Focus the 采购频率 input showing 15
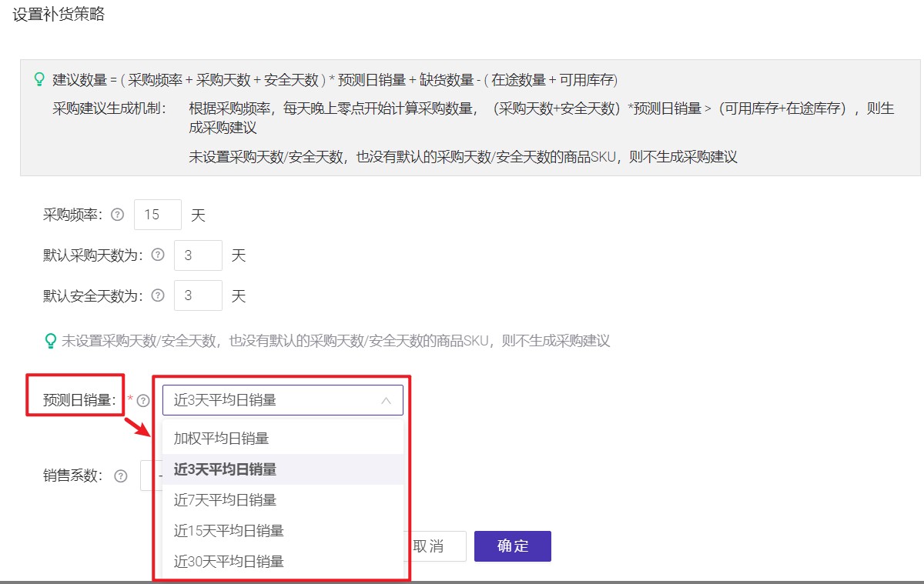This screenshot has height=584, width=924. (x=157, y=215)
